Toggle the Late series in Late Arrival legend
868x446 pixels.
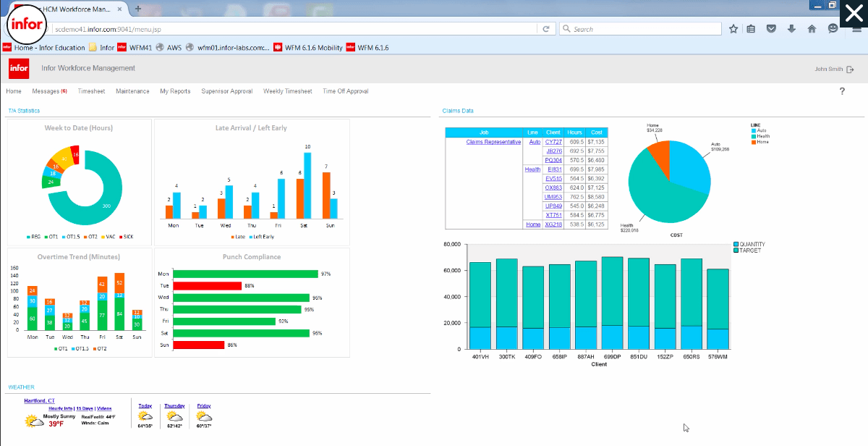tap(241, 236)
